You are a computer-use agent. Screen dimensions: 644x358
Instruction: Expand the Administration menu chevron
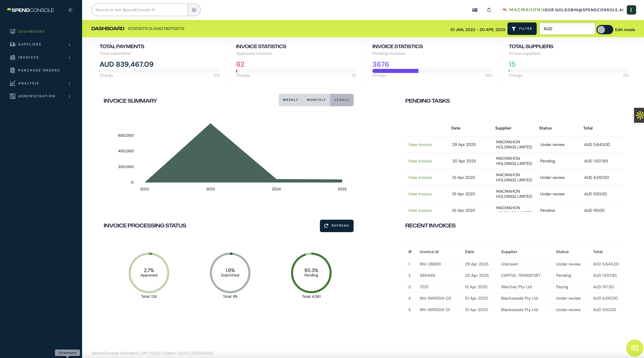[69, 96]
